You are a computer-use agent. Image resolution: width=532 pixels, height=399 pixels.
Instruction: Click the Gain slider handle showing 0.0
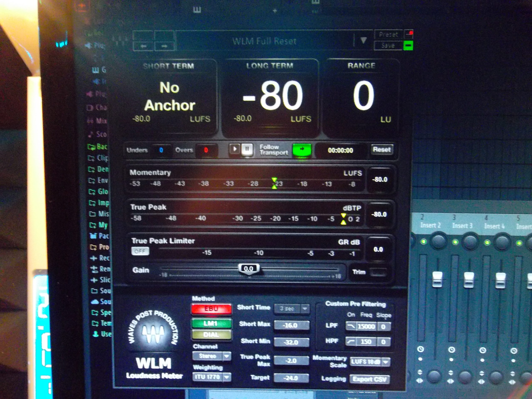coord(249,269)
